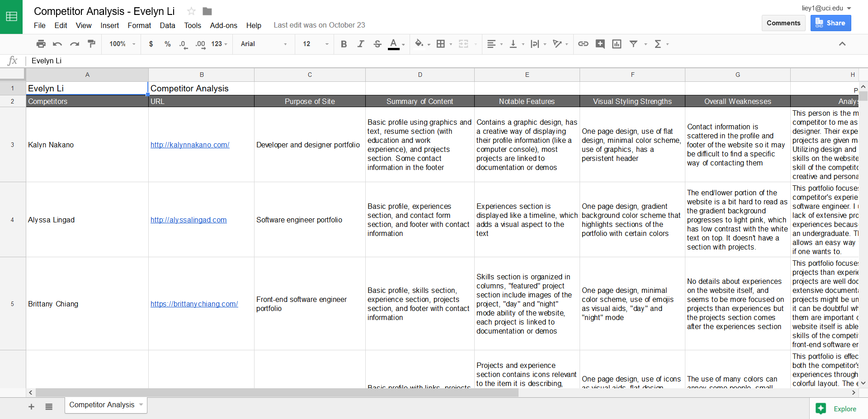Increase decimal places
Image resolution: width=868 pixels, height=419 pixels.
[x=200, y=44]
